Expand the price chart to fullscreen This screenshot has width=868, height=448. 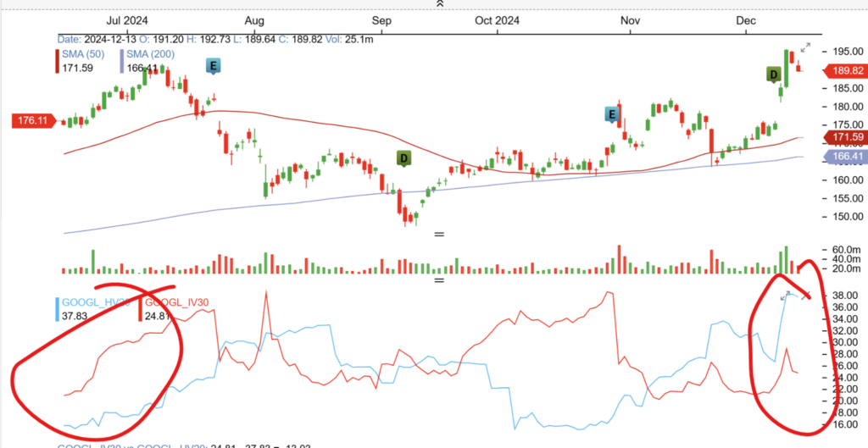(x=806, y=47)
